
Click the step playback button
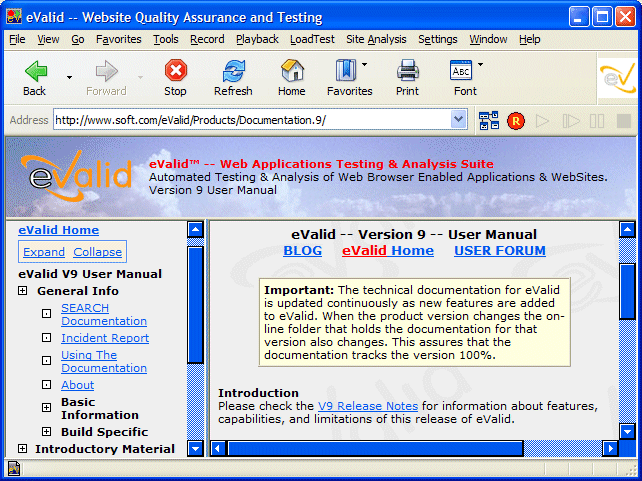pyautogui.click(x=570, y=121)
